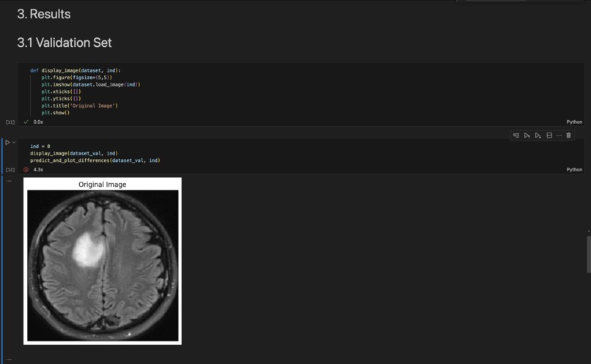The width and height of the screenshot is (591, 364).
Task: Run the ind = 0 cell
Action: tap(7, 143)
